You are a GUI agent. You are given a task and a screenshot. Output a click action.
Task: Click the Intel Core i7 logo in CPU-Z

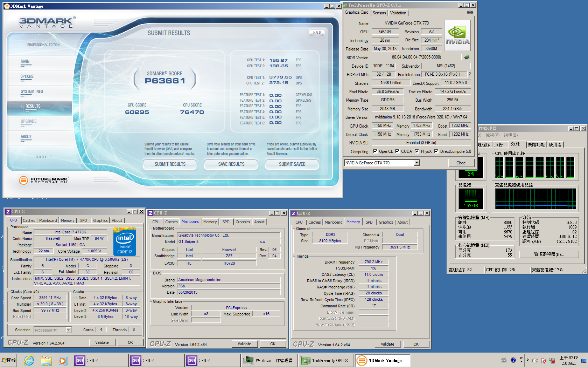coord(125,242)
